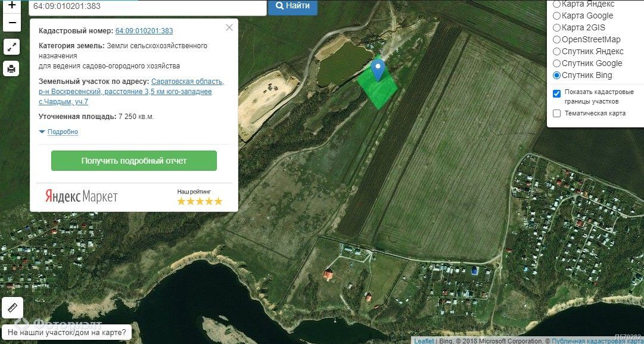
Task: Click the blue location pin marker
Action: pos(377,70)
